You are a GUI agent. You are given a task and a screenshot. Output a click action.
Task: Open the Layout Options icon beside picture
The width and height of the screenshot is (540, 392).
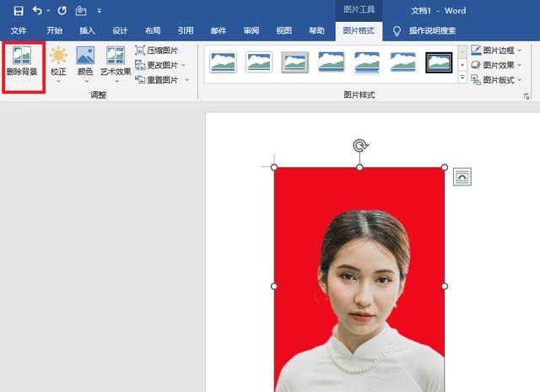pyautogui.click(x=462, y=176)
